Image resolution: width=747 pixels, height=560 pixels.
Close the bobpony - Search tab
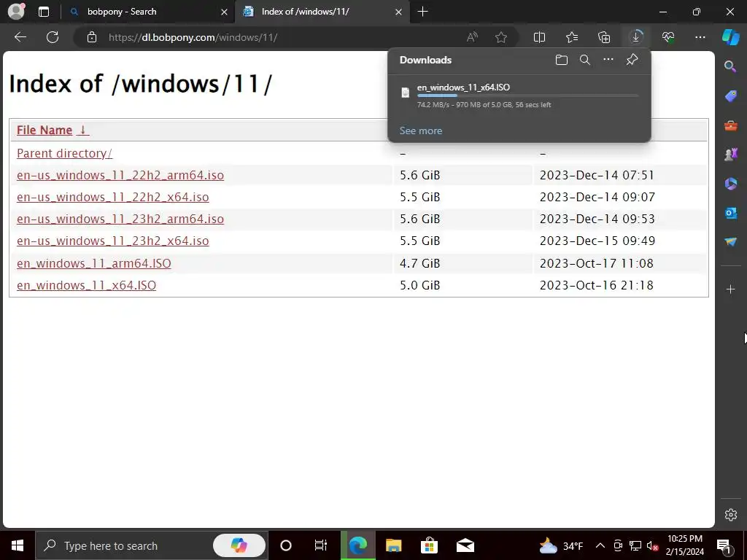[224, 12]
